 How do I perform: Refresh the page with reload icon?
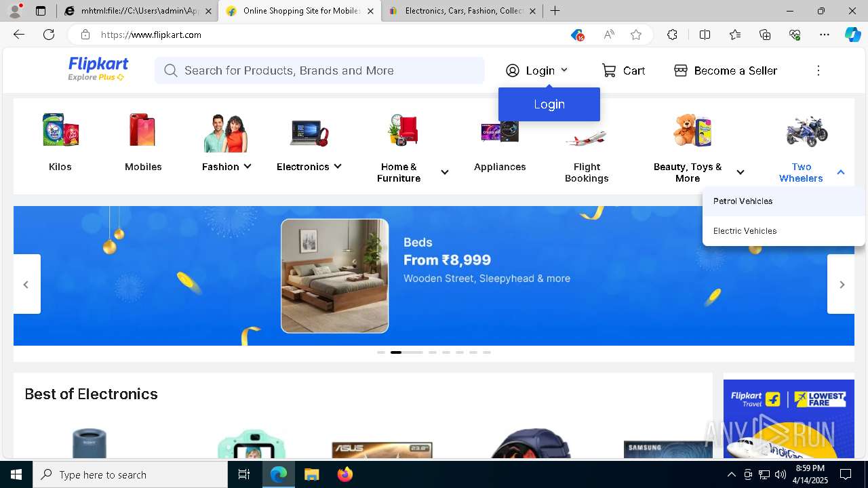tap(49, 35)
